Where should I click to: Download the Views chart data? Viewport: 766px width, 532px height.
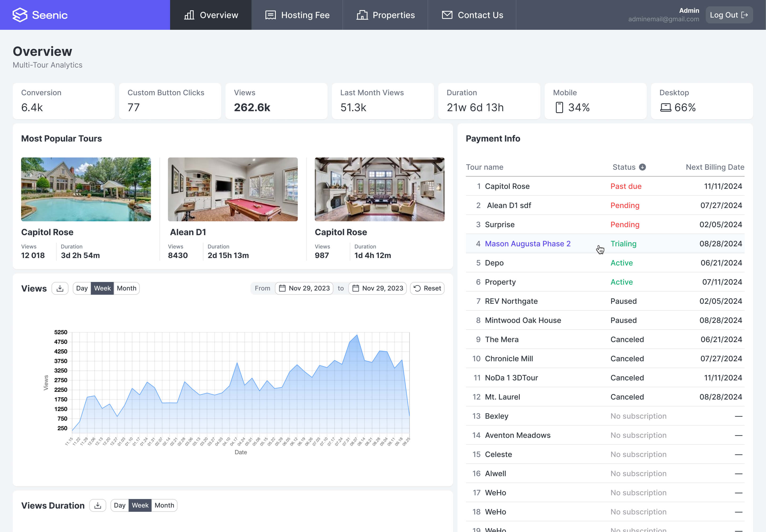60,288
